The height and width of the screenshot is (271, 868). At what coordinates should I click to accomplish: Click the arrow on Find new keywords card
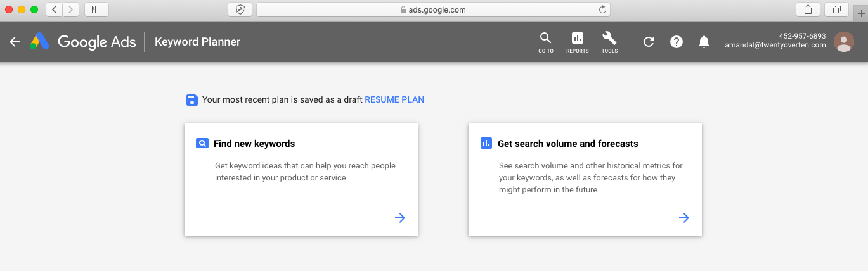400,218
